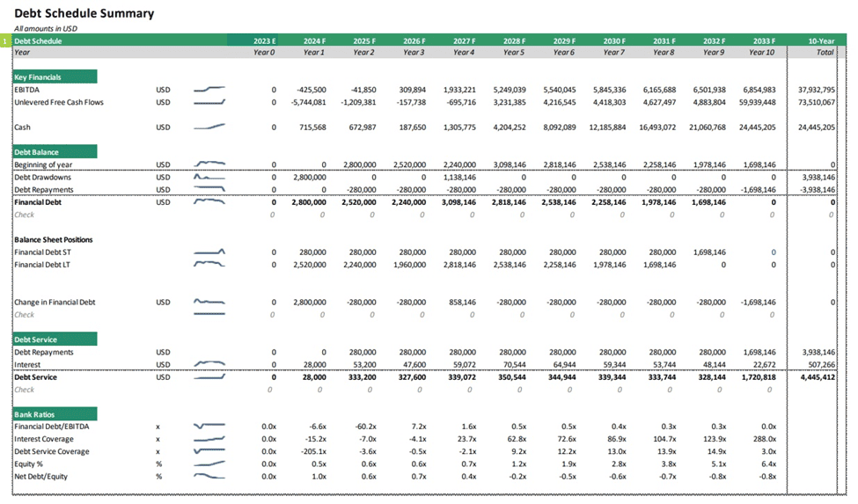
Task: Click the Unlevered Free Cash Flows label
Action: tap(59, 102)
